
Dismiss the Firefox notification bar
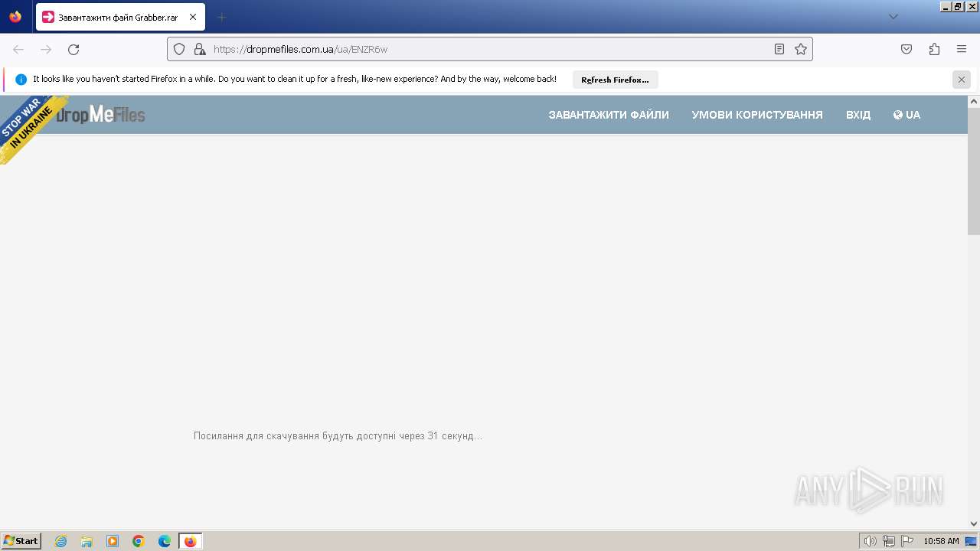[x=962, y=80]
